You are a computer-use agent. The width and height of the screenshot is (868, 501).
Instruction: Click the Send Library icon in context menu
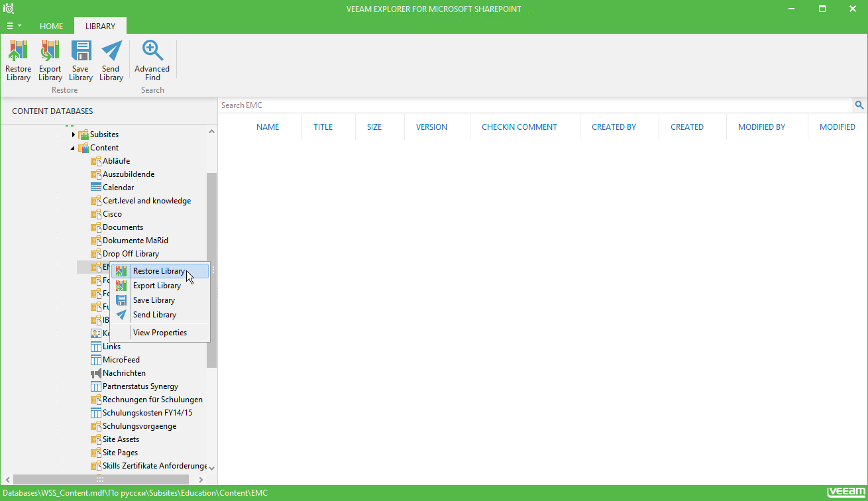pyautogui.click(x=121, y=315)
